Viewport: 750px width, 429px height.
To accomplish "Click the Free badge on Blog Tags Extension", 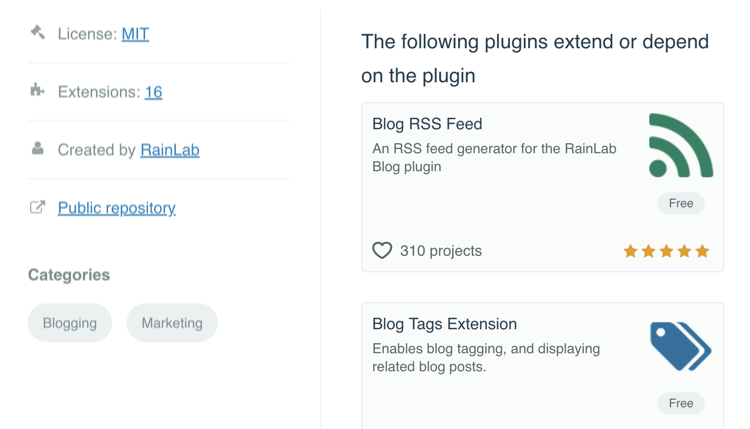I will click(681, 403).
